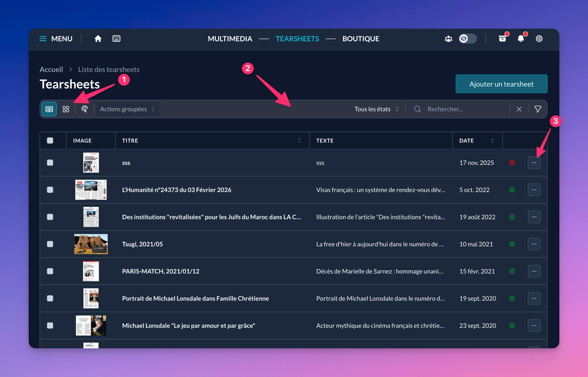
Task: Tick checkbox for Le jeu par amour row
Action: pyautogui.click(x=50, y=326)
